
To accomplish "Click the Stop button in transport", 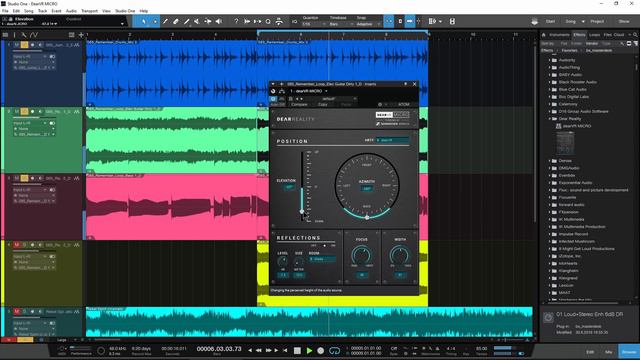I will (298, 350).
